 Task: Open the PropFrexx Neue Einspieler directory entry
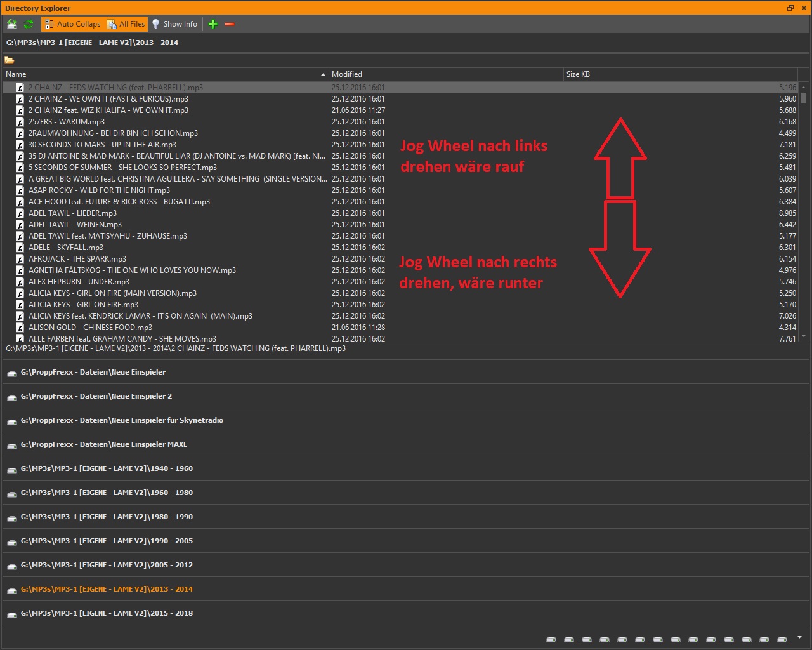(x=406, y=373)
